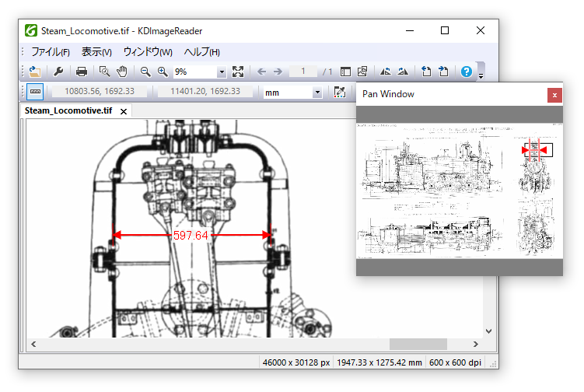Click the horizontal scrollbar left arrow
The height and width of the screenshot is (392, 584).
point(33,345)
